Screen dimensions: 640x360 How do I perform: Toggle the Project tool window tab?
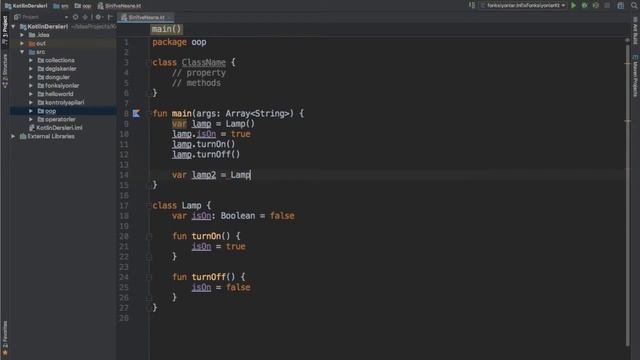click(x=5, y=30)
